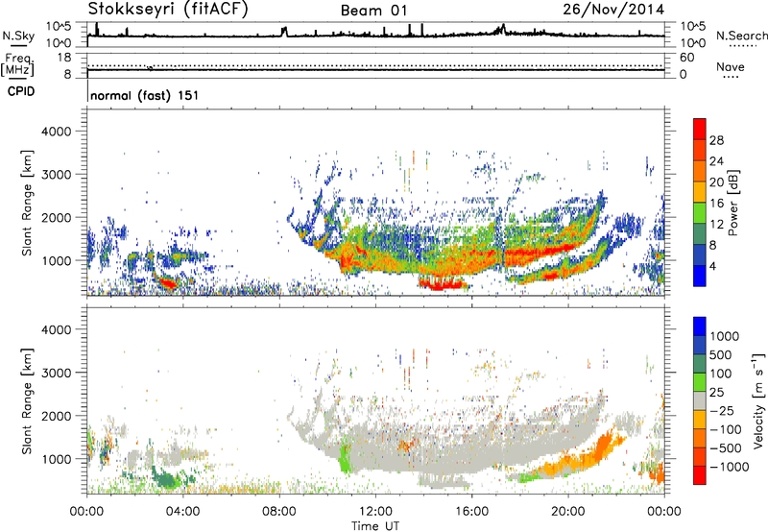
Task: Click the date '26/Nov/2014'
Action: pyautogui.click(x=613, y=10)
